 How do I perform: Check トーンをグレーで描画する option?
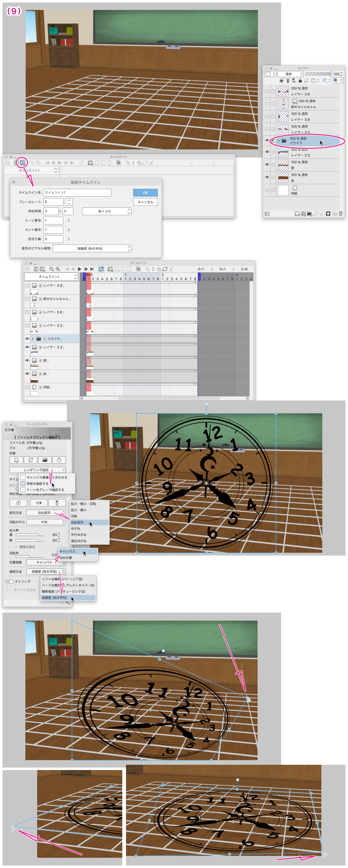23,489
